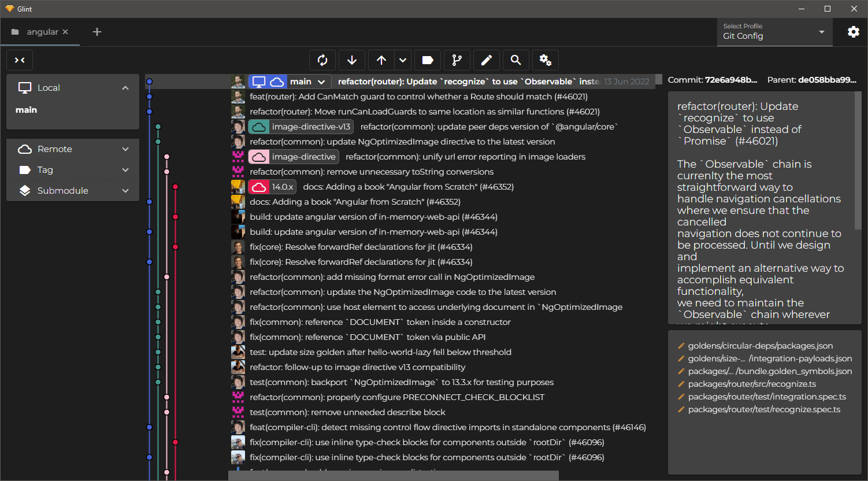Open a new repository tab with the plus

click(x=97, y=32)
